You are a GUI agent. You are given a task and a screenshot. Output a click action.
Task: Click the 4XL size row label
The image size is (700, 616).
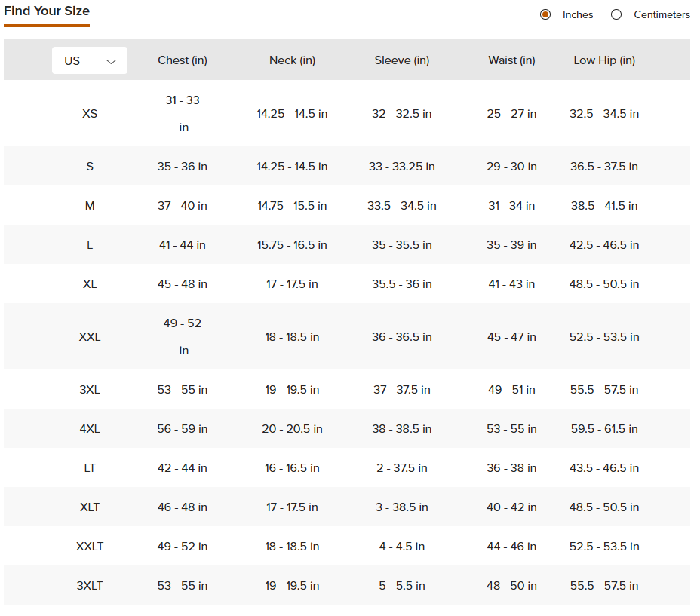[90, 429]
